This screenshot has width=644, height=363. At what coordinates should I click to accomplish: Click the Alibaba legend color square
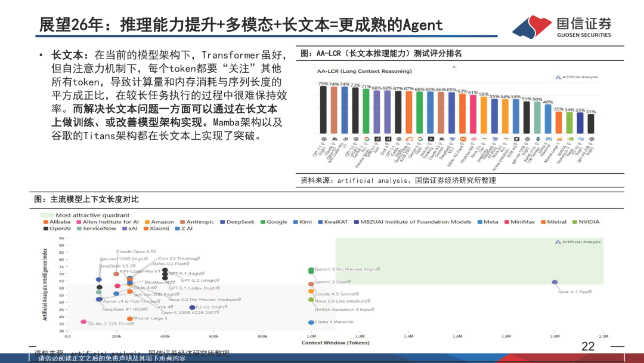(x=45, y=222)
